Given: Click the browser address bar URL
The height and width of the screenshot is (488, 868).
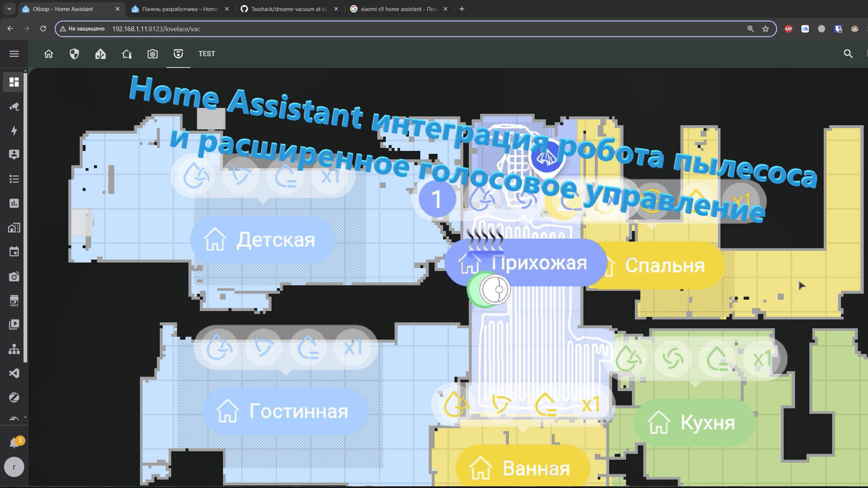Looking at the screenshot, I should pos(156,29).
